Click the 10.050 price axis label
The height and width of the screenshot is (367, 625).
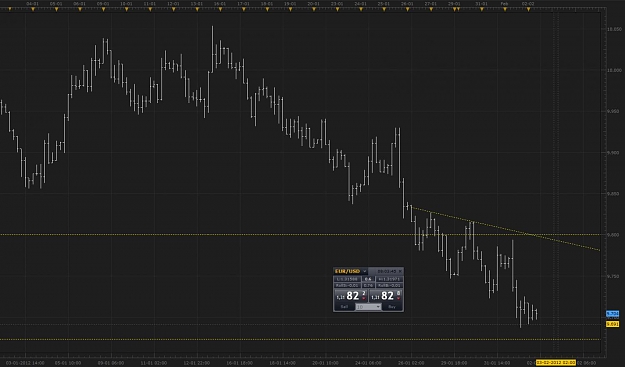click(614, 29)
